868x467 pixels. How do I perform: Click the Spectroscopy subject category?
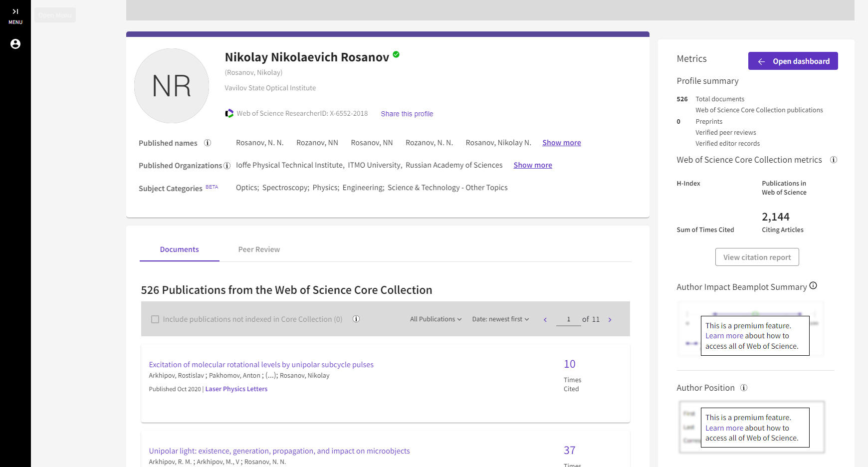[x=285, y=188]
